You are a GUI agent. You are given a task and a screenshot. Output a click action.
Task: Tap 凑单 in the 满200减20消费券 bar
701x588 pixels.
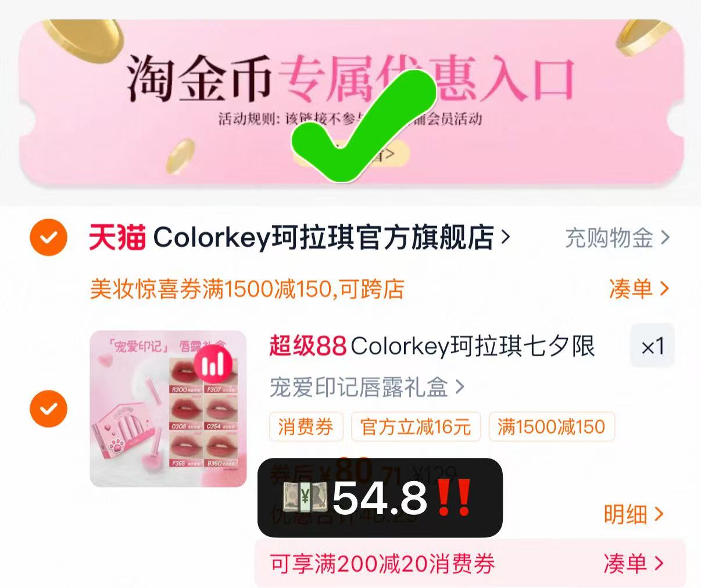point(634,564)
